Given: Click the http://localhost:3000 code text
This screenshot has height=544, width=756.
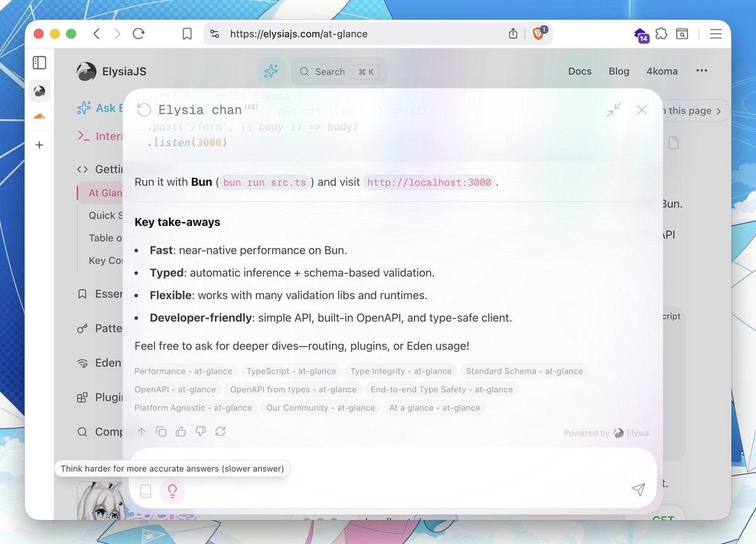Looking at the screenshot, I should (429, 183).
